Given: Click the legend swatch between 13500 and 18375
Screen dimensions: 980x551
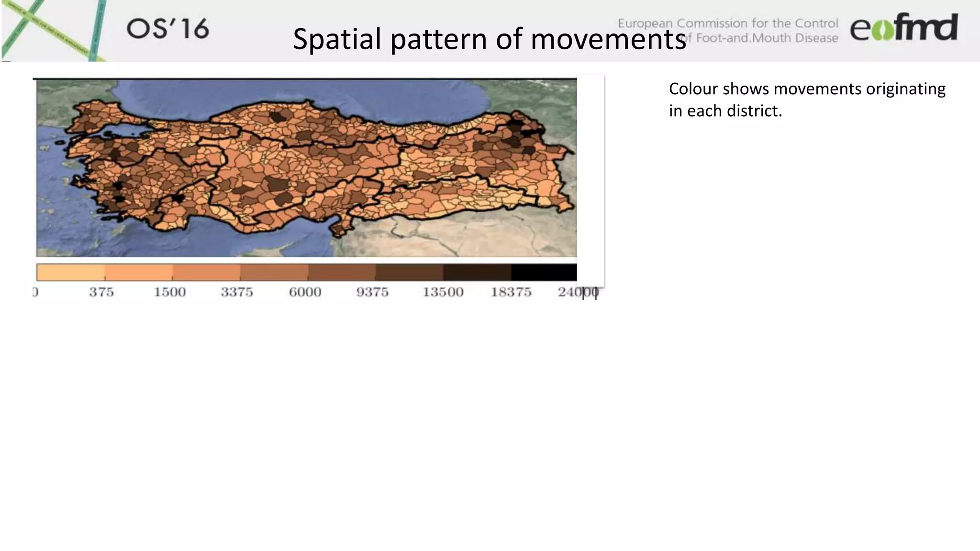Looking at the screenshot, I should [x=477, y=272].
